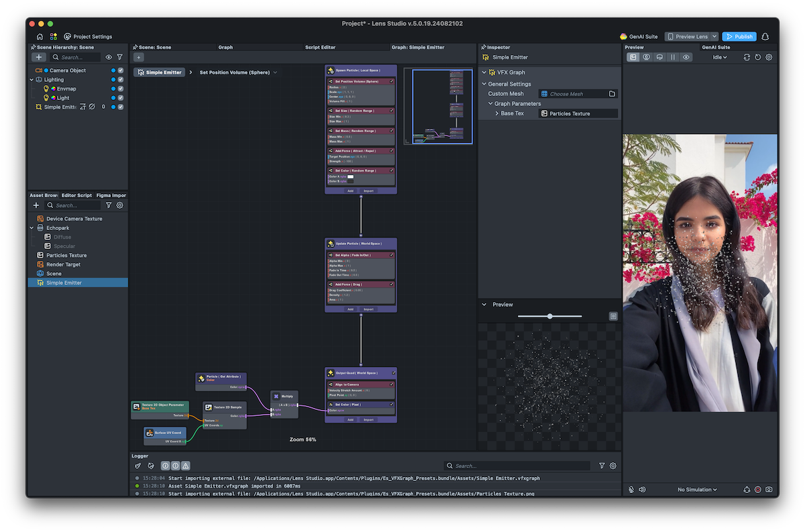Click the warnings filter icon in the Logger
The height and width of the screenshot is (532, 805).
185,466
